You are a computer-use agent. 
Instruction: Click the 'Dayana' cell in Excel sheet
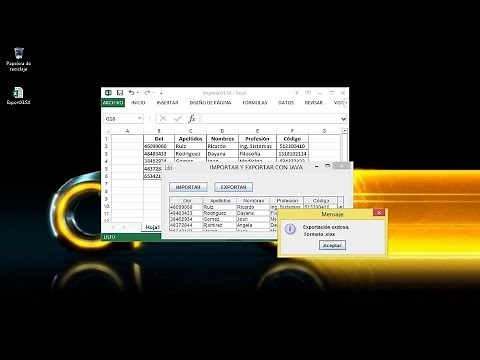[x=222, y=154]
